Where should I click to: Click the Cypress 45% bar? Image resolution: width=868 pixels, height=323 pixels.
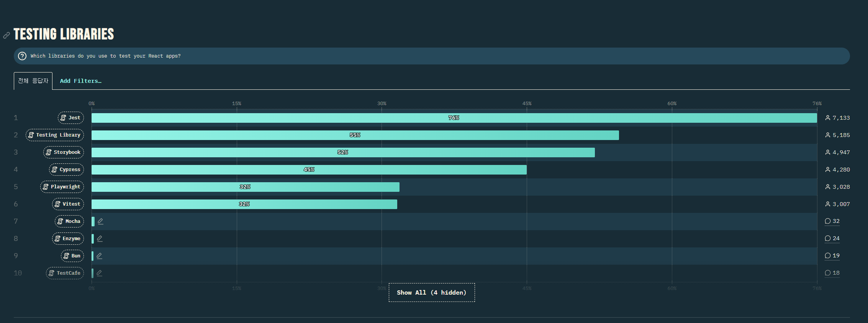pyautogui.click(x=309, y=170)
